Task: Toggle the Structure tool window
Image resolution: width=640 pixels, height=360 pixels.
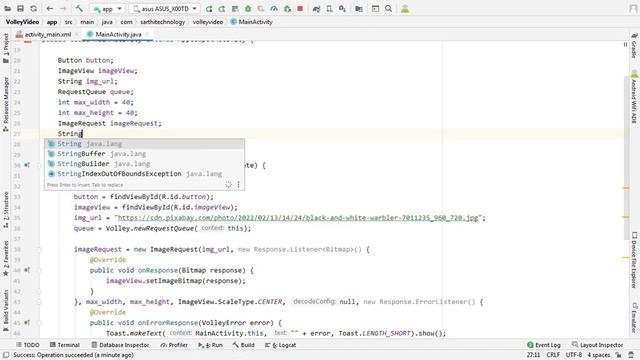Action: coord(6,209)
